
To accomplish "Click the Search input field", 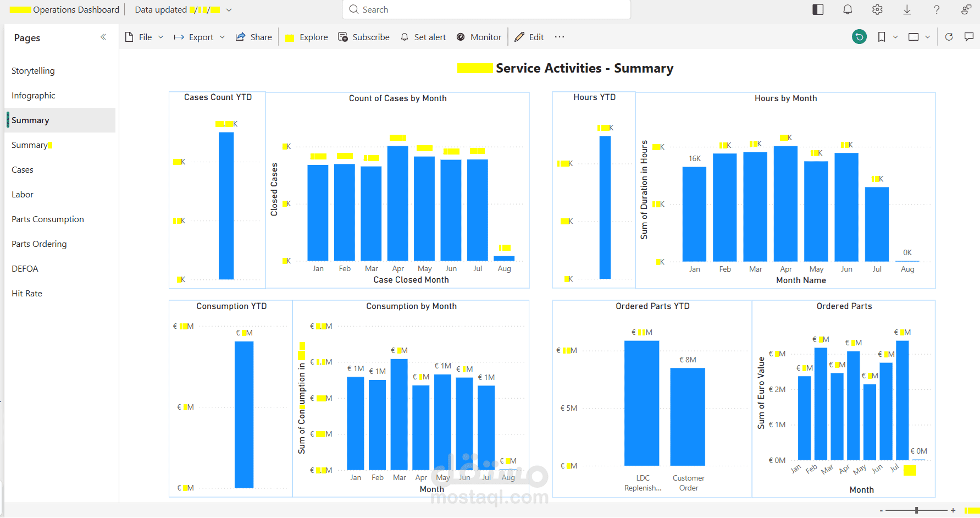I will (486, 9).
